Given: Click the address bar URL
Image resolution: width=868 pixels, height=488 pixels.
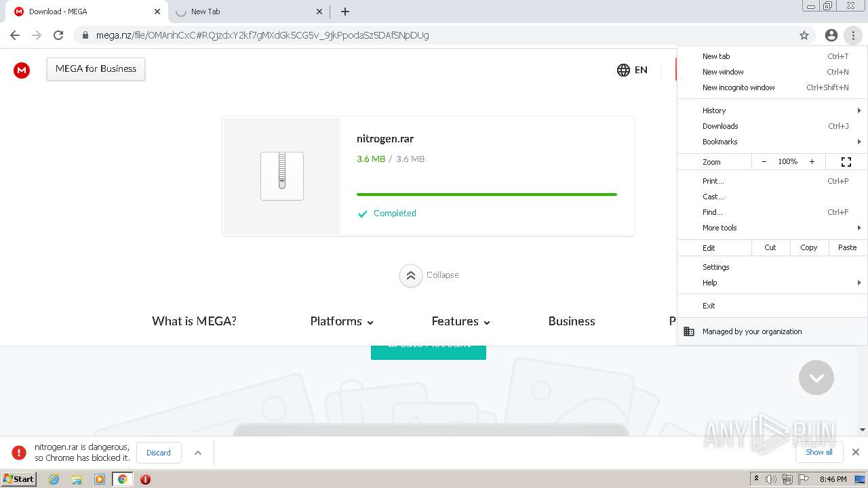Looking at the screenshot, I should pyautogui.click(x=262, y=35).
